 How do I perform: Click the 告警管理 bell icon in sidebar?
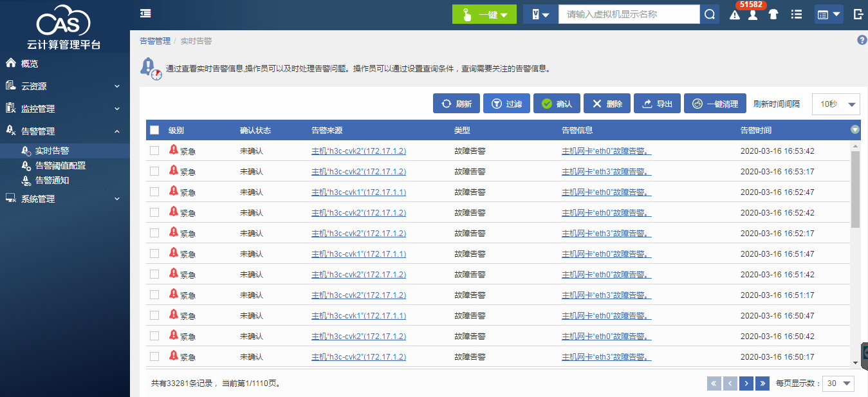(11, 131)
